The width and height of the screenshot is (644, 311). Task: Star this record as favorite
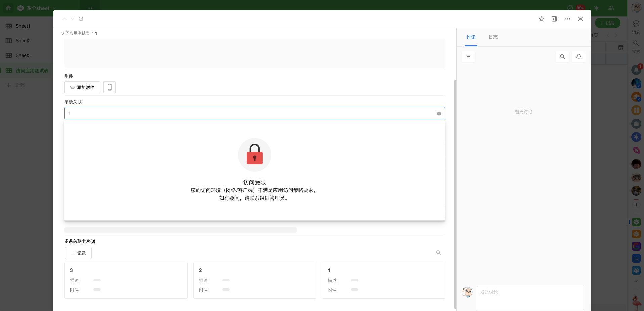pyautogui.click(x=541, y=19)
